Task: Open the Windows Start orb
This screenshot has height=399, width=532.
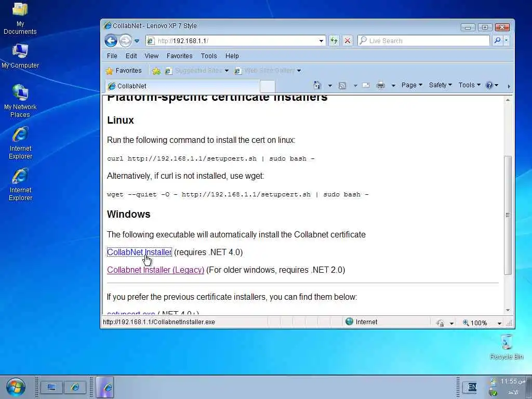Action: click(16, 387)
